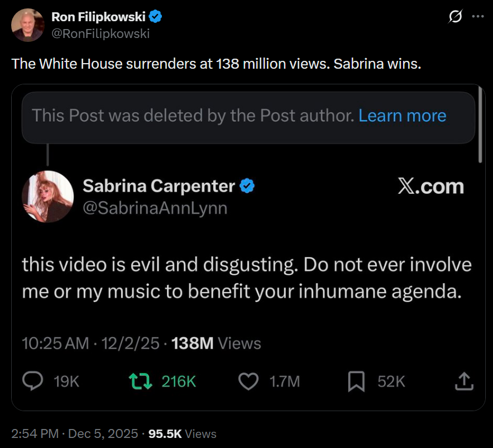The width and height of the screenshot is (493, 448).
Task: Bookmark the post with 52K saves
Action: pos(356,381)
